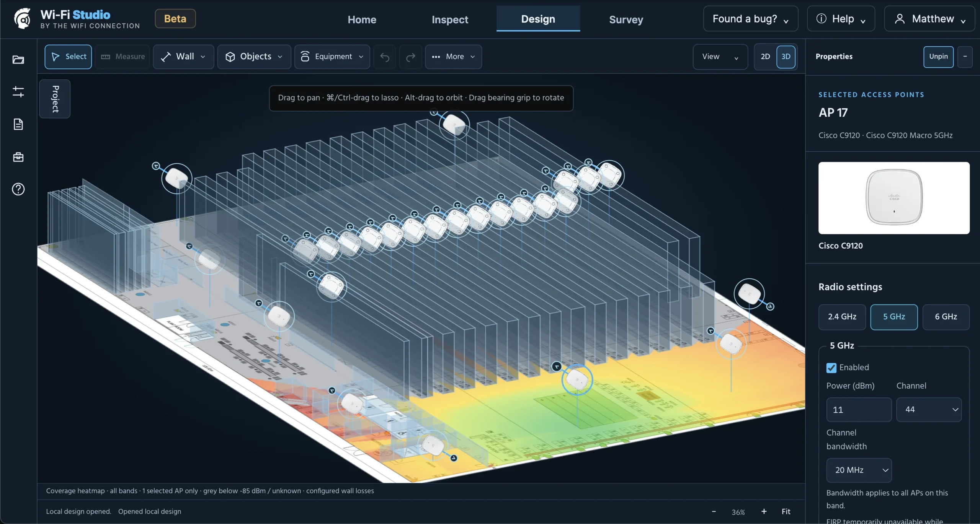Open the Found a bug? menu
The image size is (980, 524).
coord(751,18)
